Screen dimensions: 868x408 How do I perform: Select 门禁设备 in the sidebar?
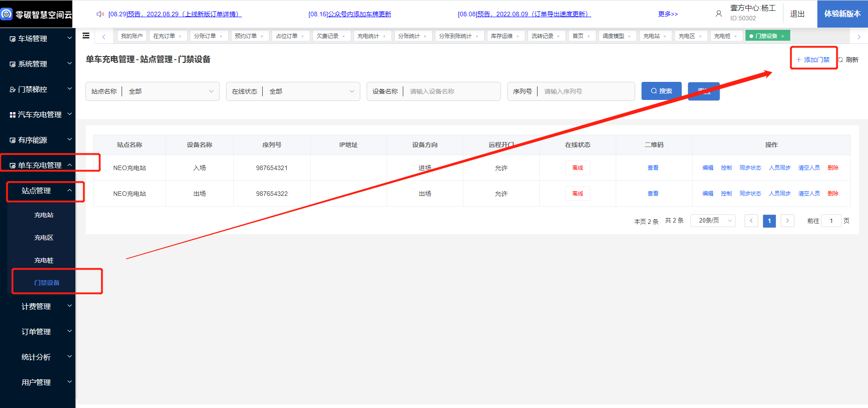pos(47,283)
